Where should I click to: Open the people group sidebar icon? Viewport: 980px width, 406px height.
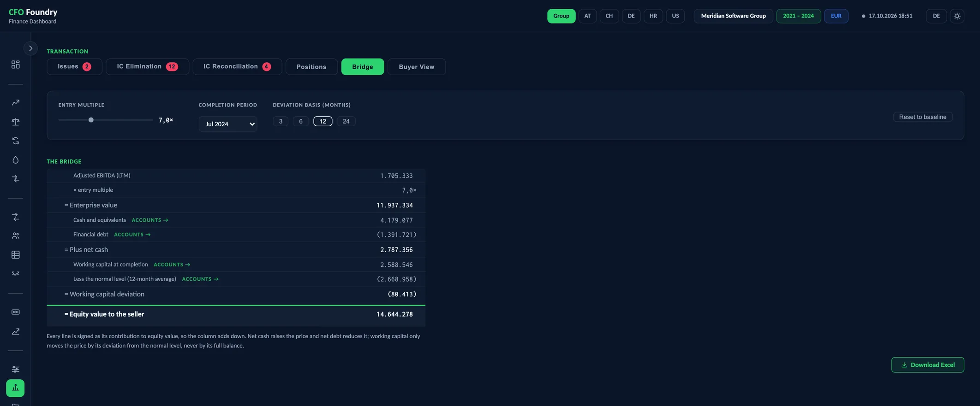click(15, 236)
